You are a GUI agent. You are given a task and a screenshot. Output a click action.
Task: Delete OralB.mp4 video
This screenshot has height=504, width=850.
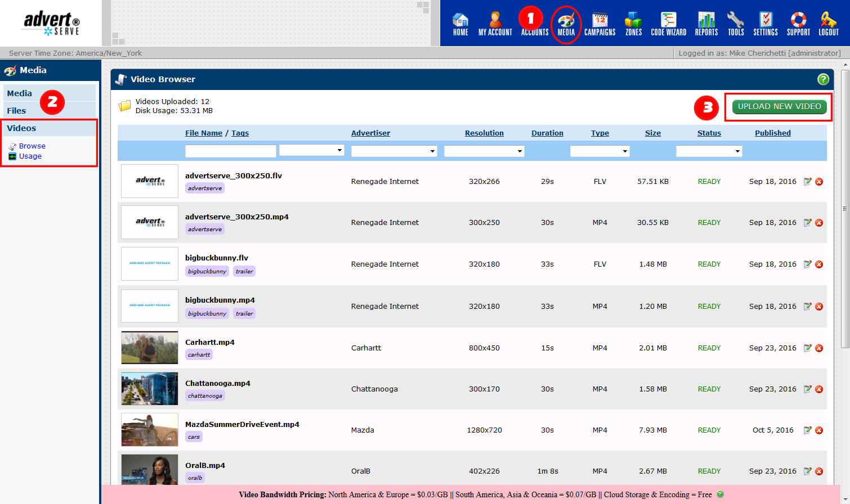[819, 471]
